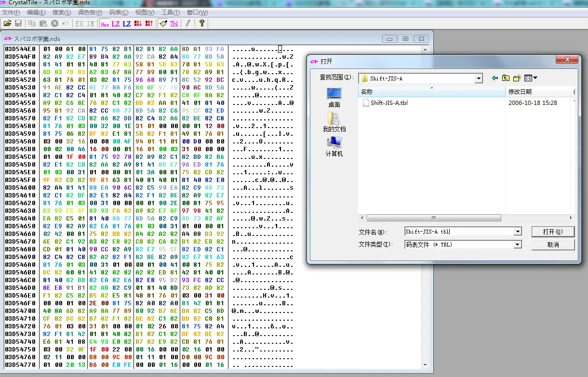Viewport: 588px width, 377px height.
Task: Go up one folder level in dialog
Action: tap(506, 78)
